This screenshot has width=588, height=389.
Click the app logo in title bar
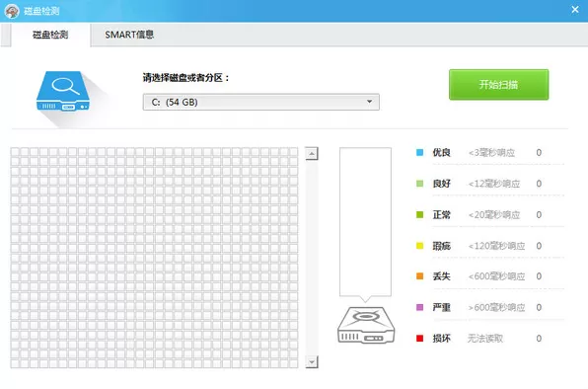click(x=12, y=11)
